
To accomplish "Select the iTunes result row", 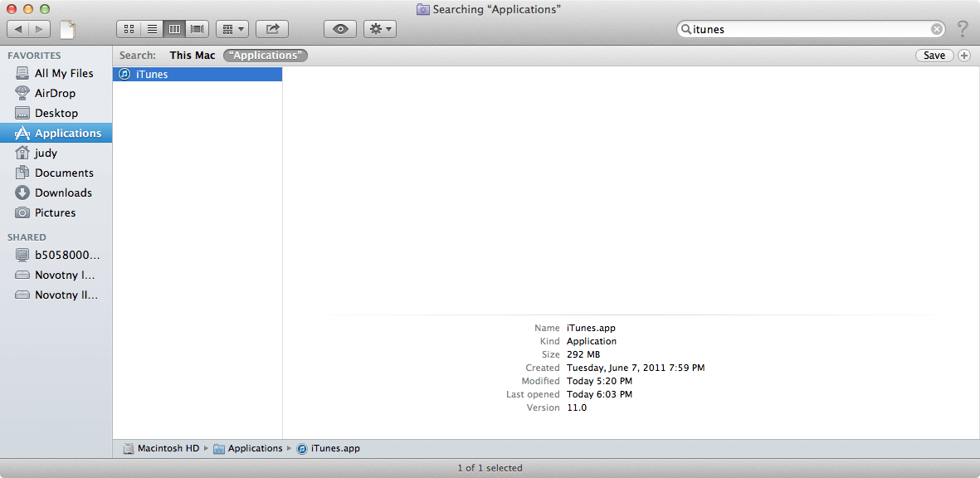I will tap(197, 75).
